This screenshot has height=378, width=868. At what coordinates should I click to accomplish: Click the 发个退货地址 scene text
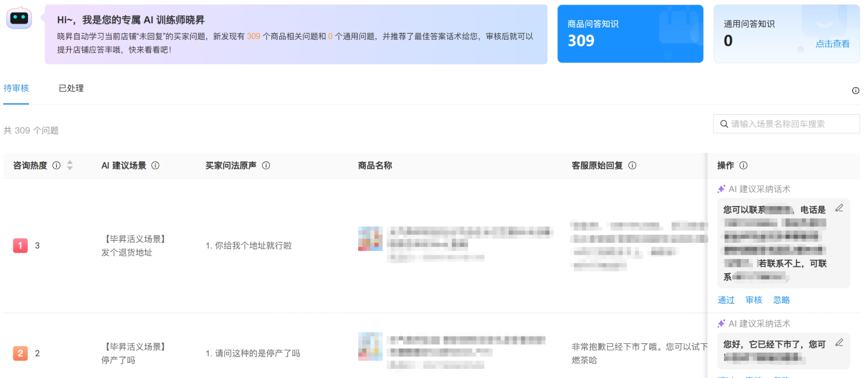127,252
